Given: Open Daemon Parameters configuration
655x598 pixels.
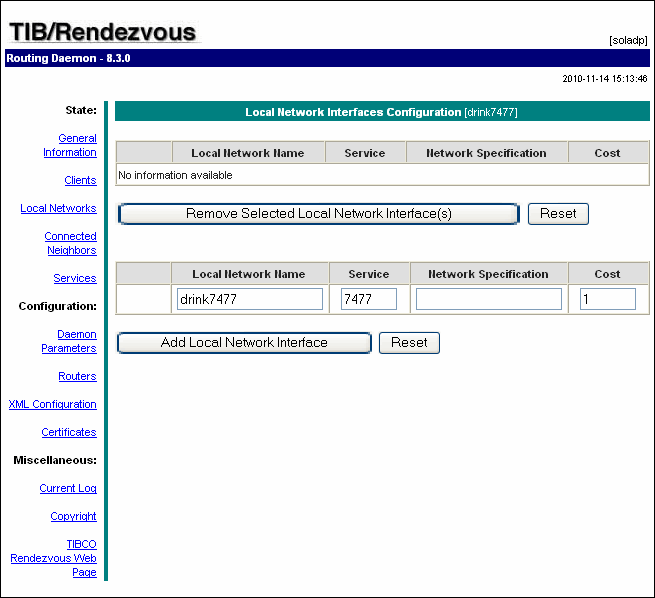Looking at the screenshot, I should pyautogui.click(x=69, y=341).
